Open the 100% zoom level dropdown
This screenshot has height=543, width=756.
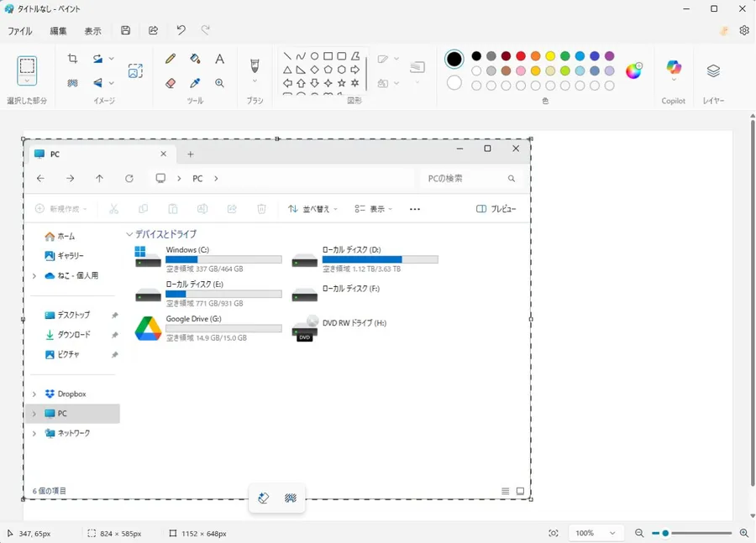[596, 533]
